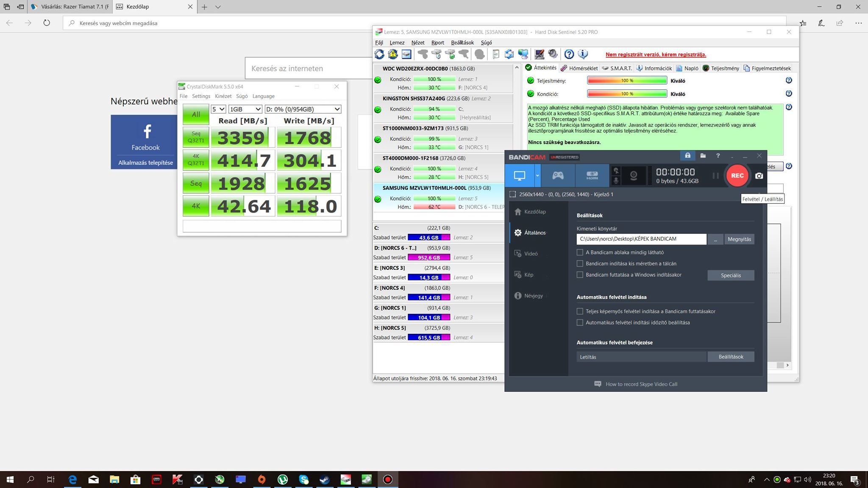The image size is (868, 488).
Task: Click the help icon next to Kondíció bar
Action: [x=789, y=94]
